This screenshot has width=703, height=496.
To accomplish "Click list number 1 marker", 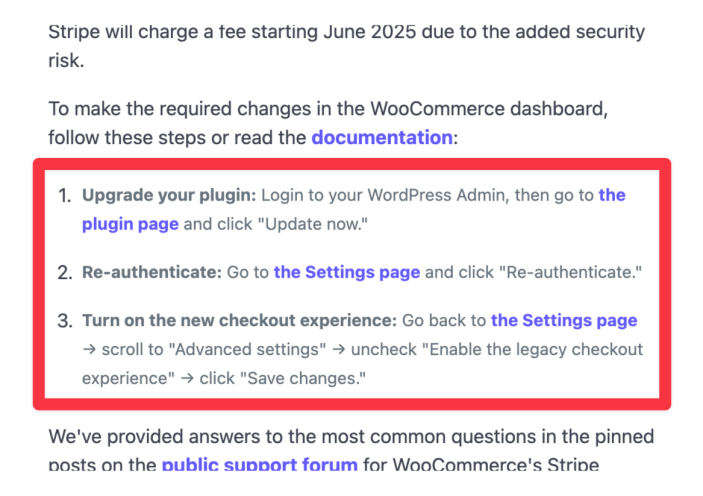I will [64, 195].
